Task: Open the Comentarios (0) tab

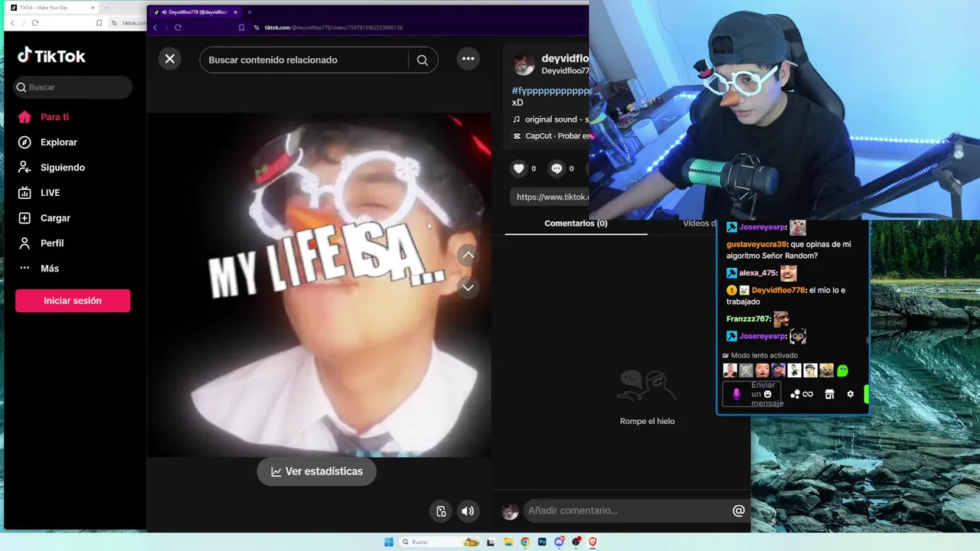Action: coord(576,223)
